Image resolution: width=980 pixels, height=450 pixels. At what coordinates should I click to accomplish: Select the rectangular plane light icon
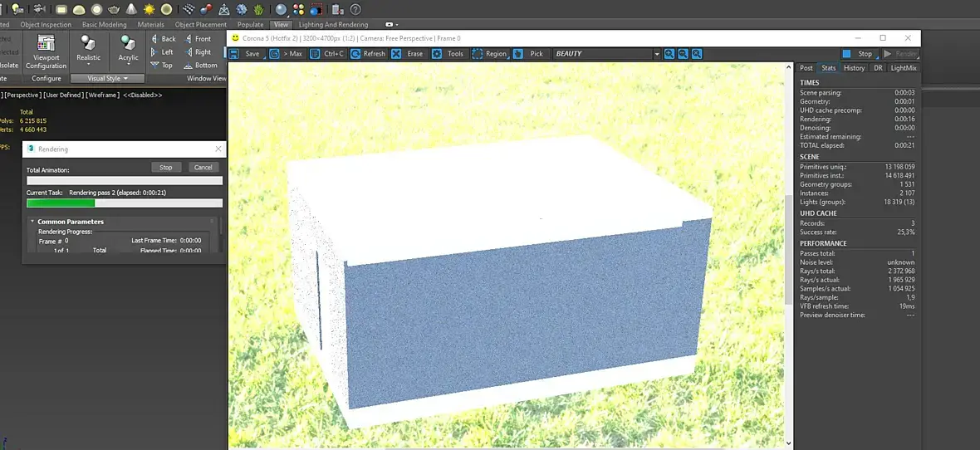click(x=61, y=9)
